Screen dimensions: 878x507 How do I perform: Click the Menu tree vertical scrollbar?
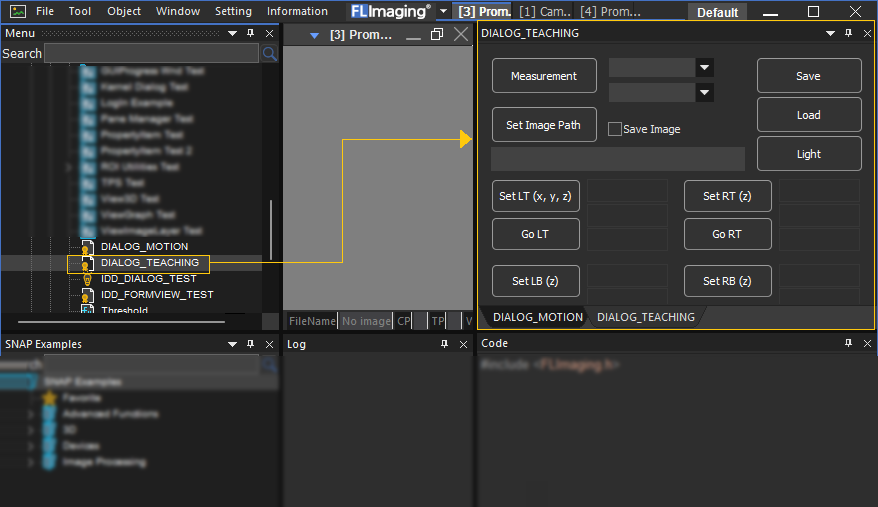pos(272,230)
